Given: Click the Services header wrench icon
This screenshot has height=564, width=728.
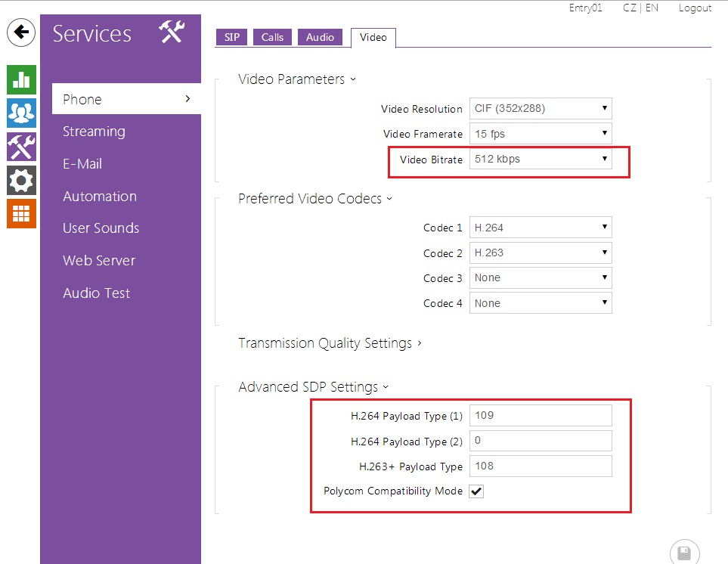Looking at the screenshot, I should pyautogui.click(x=172, y=33).
